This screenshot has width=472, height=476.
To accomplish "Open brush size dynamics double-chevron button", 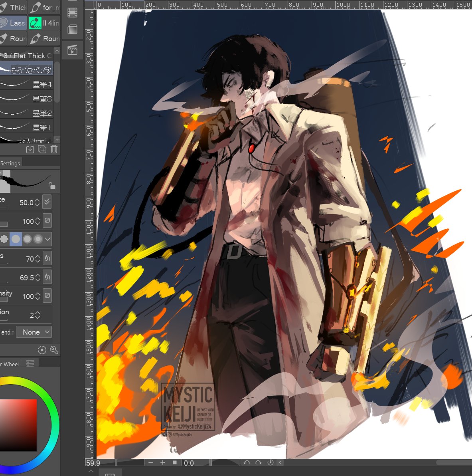I will [x=47, y=202].
